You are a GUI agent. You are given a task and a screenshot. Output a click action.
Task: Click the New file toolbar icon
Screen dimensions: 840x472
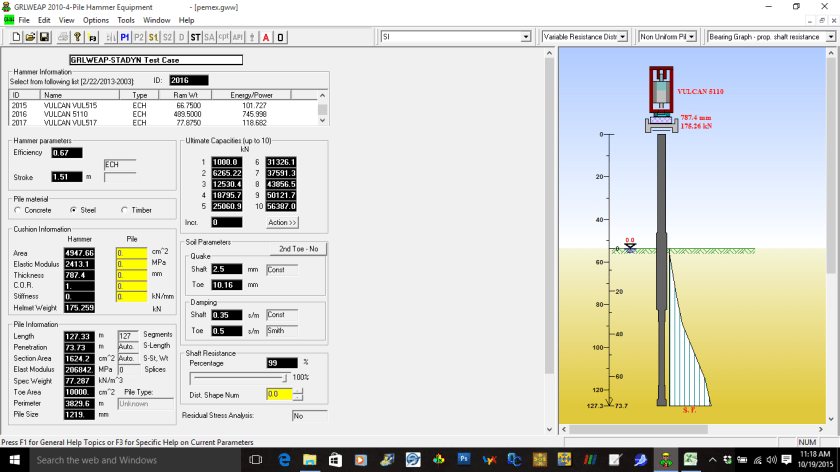[18, 37]
